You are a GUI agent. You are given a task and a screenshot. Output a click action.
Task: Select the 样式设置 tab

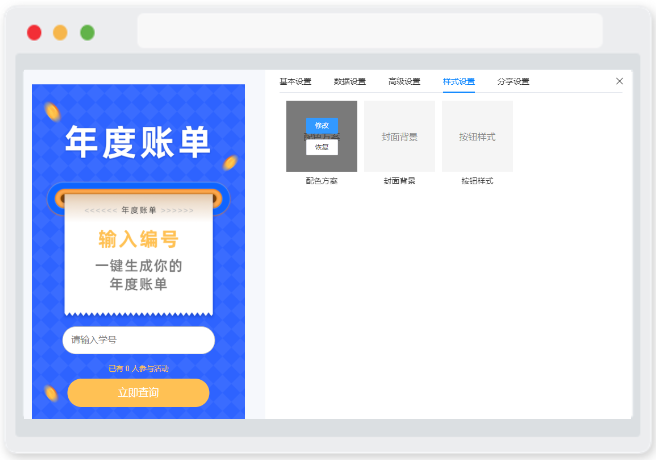click(x=459, y=82)
